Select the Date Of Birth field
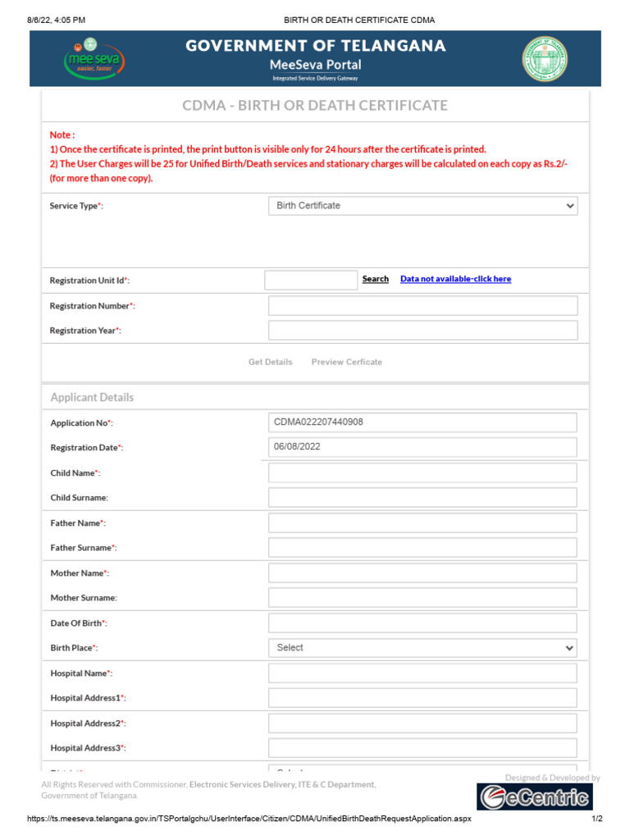 pos(422,623)
